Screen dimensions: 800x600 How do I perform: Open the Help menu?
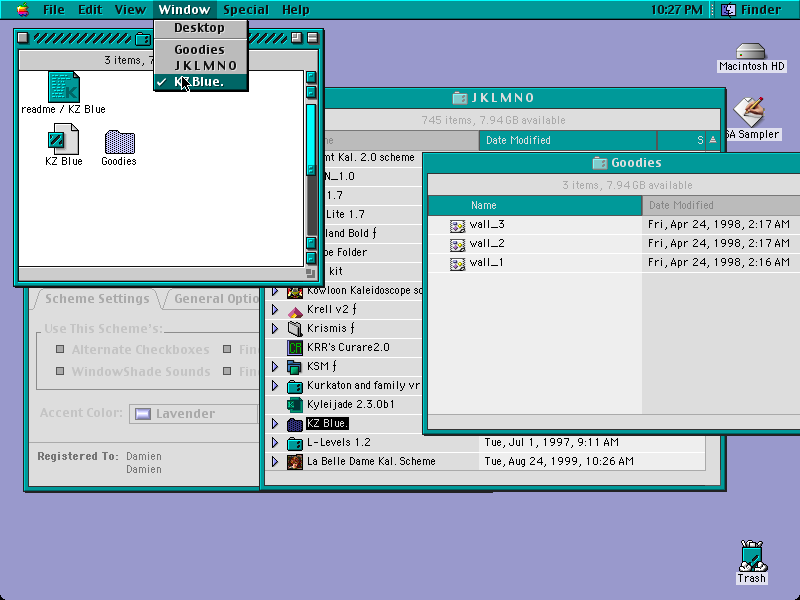[296, 10]
